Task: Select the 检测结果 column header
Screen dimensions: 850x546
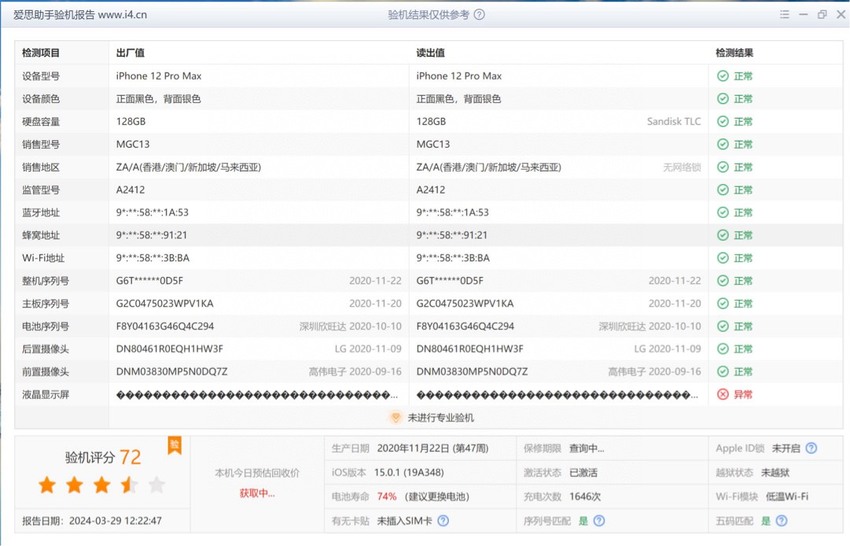Action: click(x=734, y=53)
